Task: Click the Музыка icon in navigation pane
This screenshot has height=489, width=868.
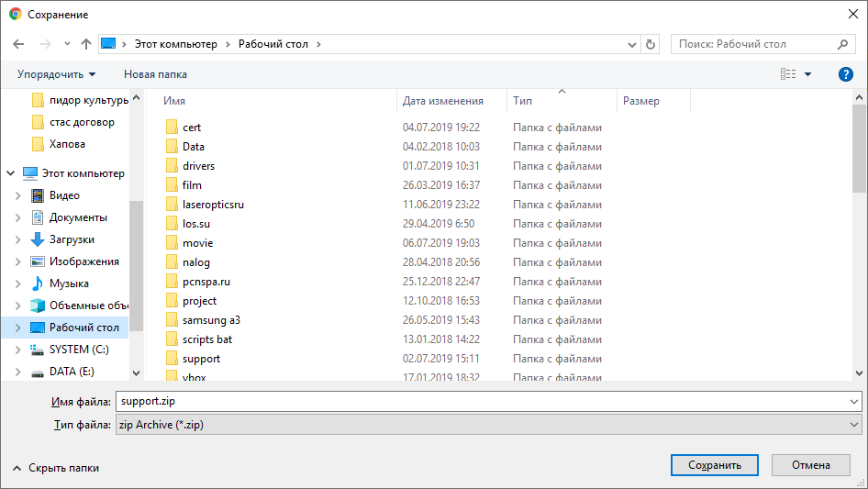Action: (x=38, y=283)
